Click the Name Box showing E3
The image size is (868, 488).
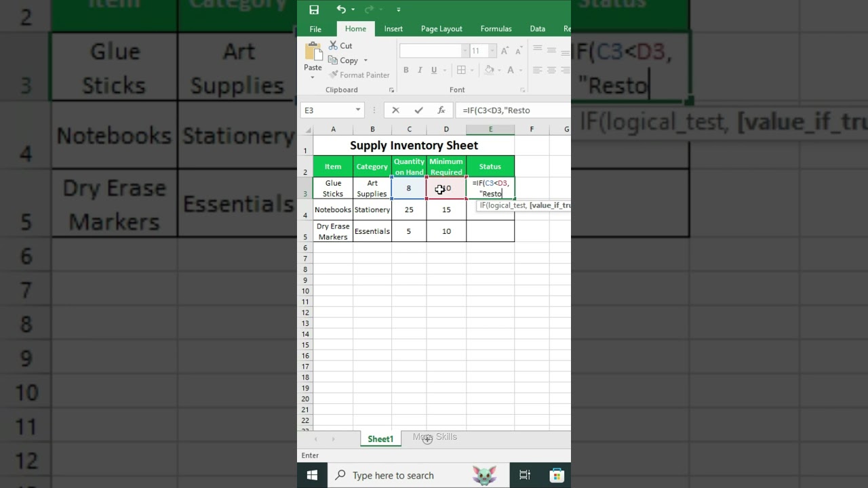(326, 110)
